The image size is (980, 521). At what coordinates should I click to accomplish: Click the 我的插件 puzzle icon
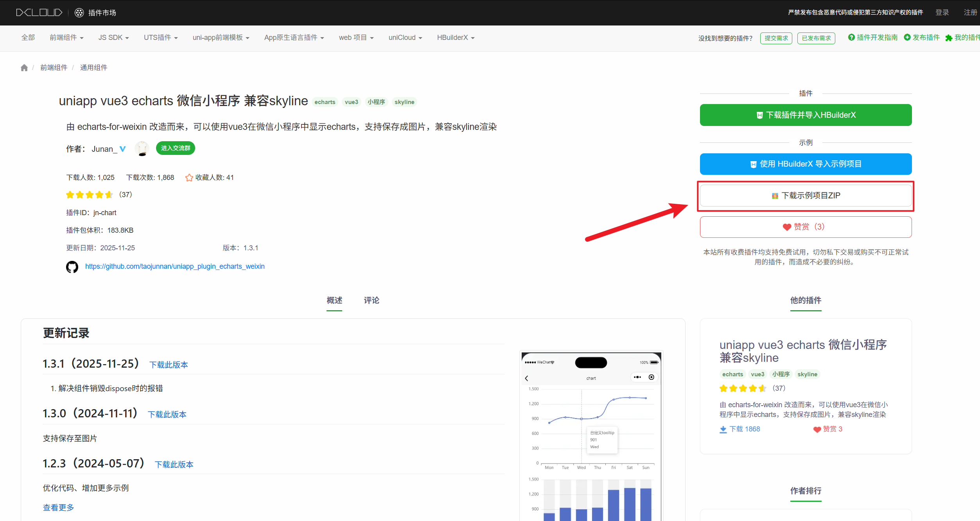click(949, 37)
